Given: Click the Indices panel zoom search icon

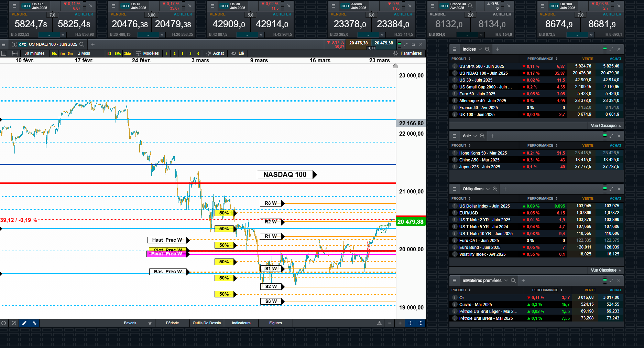Looking at the screenshot, I should (488, 49).
